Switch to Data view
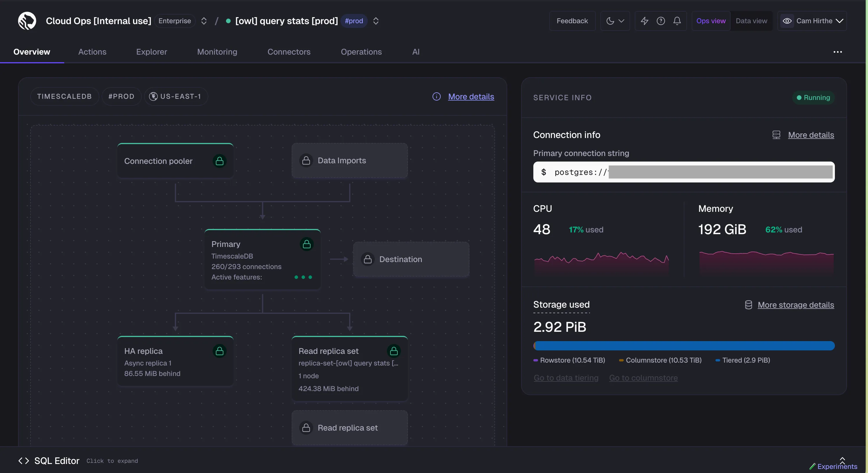 click(x=751, y=21)
